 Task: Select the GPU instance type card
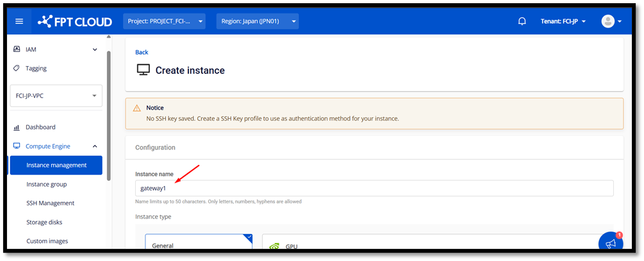click(x=436, y=246)
